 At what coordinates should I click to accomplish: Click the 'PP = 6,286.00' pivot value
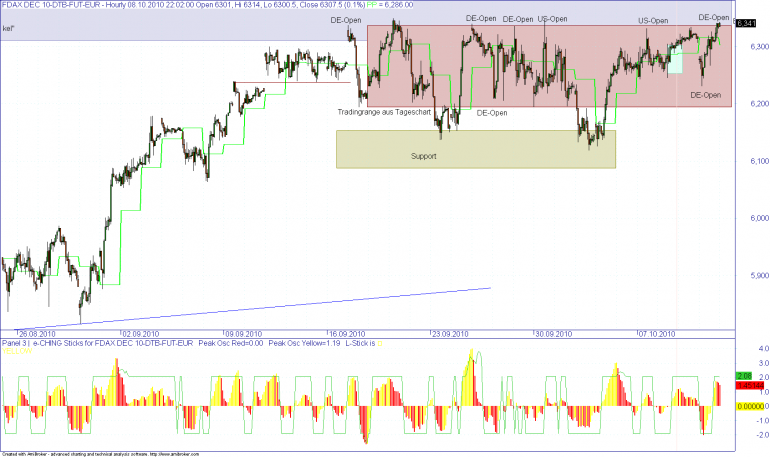389,5
